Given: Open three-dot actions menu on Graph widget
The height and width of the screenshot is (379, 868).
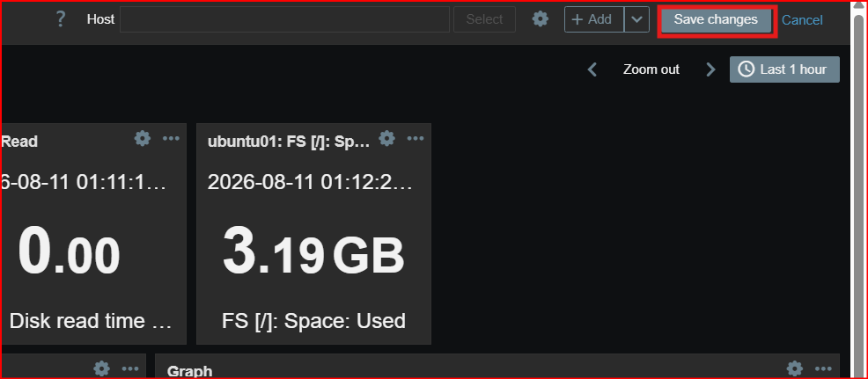Looking at the screenshot, I should [x=823, y=368].
